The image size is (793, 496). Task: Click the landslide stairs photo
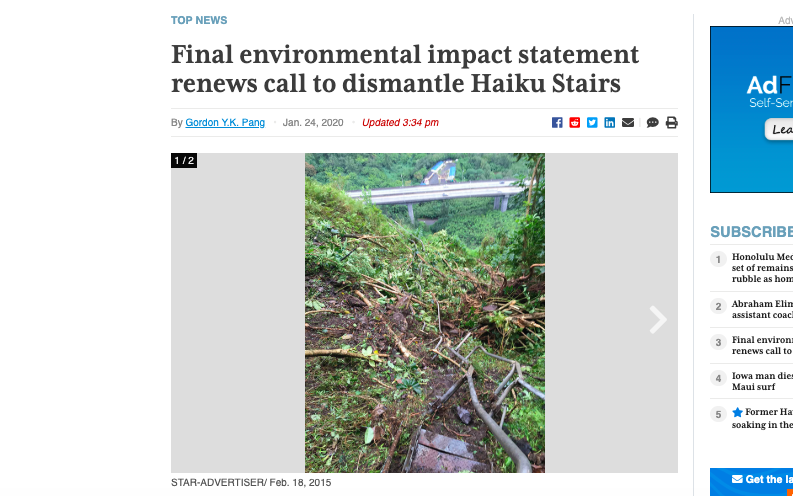tap(425, 313)
